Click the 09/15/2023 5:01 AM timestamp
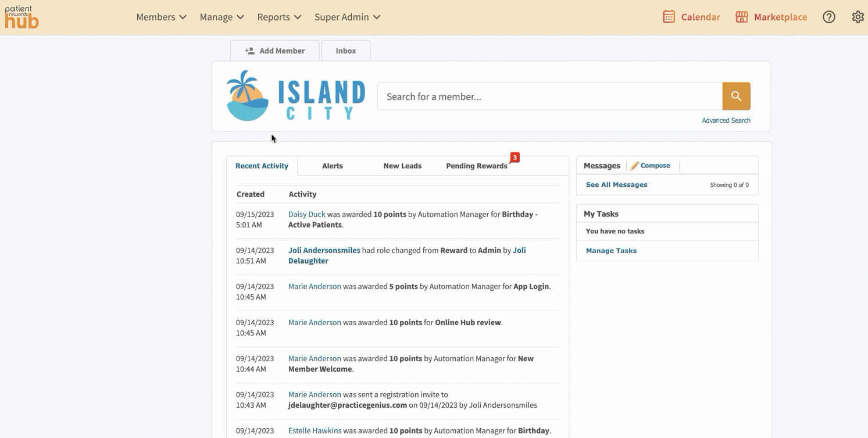Image resolution: width=868 pixels, height=438 pixels. (x=255, y=219)
